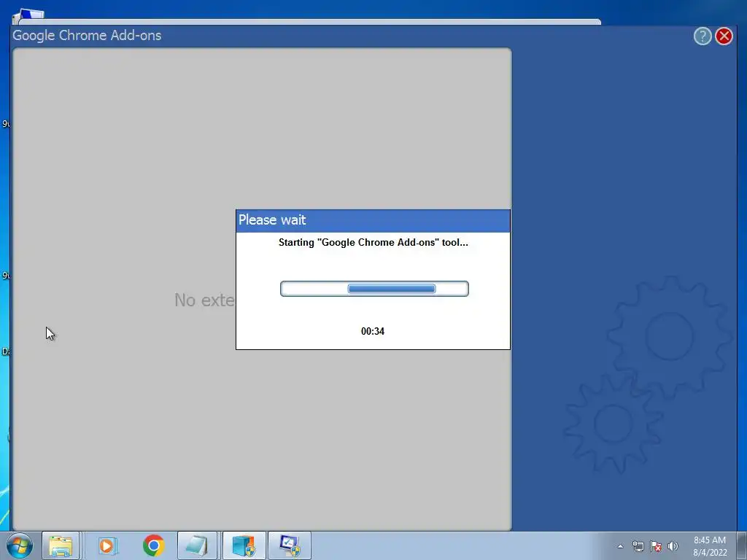Screen dimensions: 747x560
Task: Open the volume speaker tray icon
Action: (x=673, y=547)
